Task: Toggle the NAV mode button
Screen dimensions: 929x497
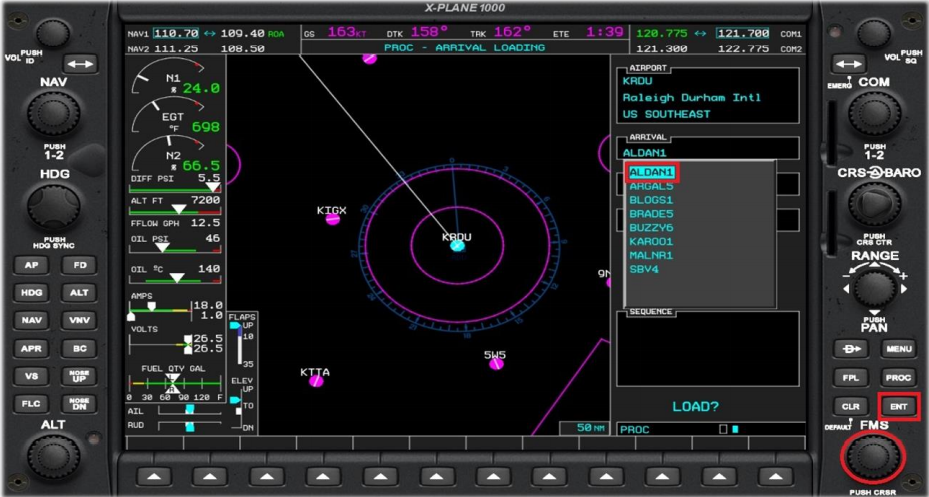Action: click(x=31, y=320)
